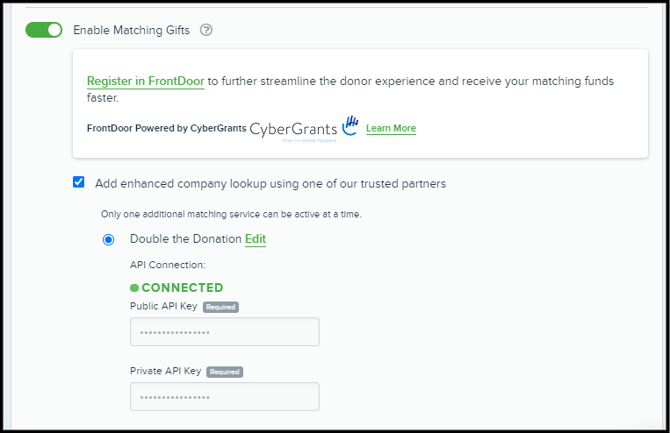Uncheck the enhanced company lookup checkbox

(79, 183)
